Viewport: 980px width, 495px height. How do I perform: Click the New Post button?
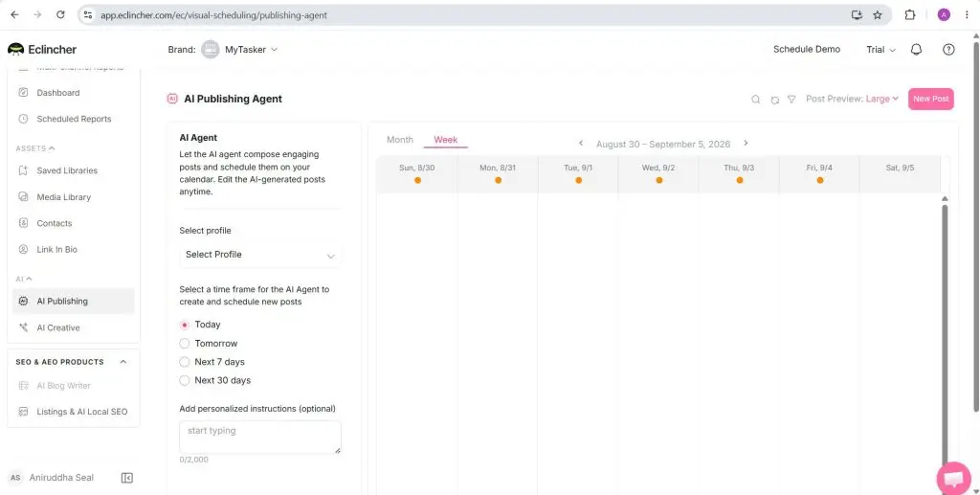point(930,99)
